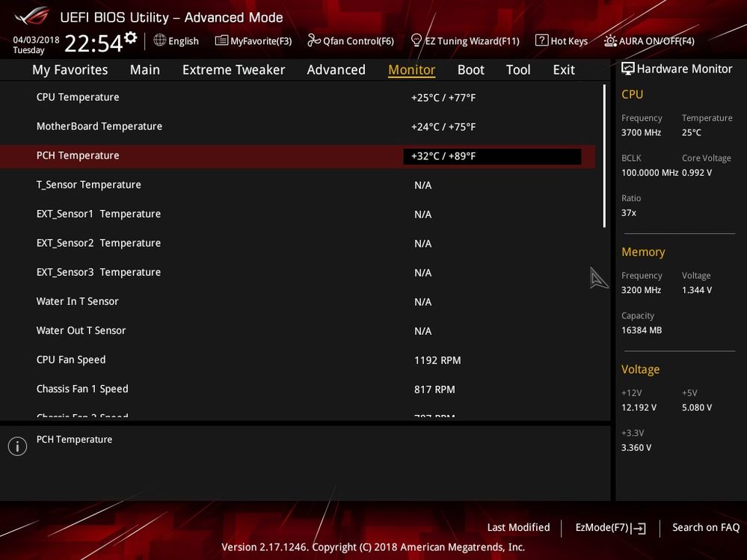
Task: Click the MyFavorite list icon
Action: [221, 40]
